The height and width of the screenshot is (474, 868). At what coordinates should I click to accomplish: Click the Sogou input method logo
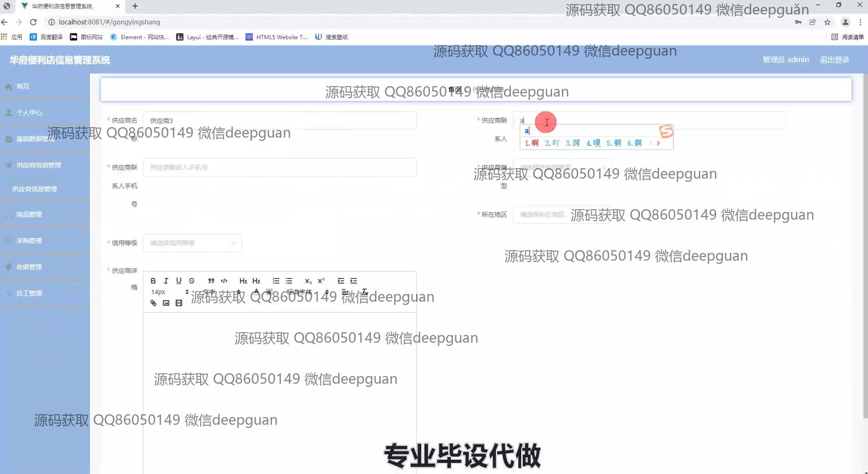tap(666, 131)
